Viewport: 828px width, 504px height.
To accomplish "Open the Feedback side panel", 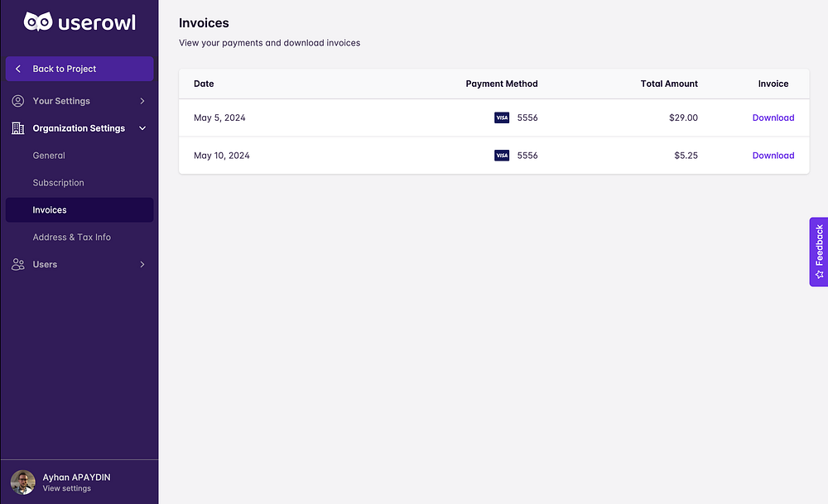I will coord(819,246).
